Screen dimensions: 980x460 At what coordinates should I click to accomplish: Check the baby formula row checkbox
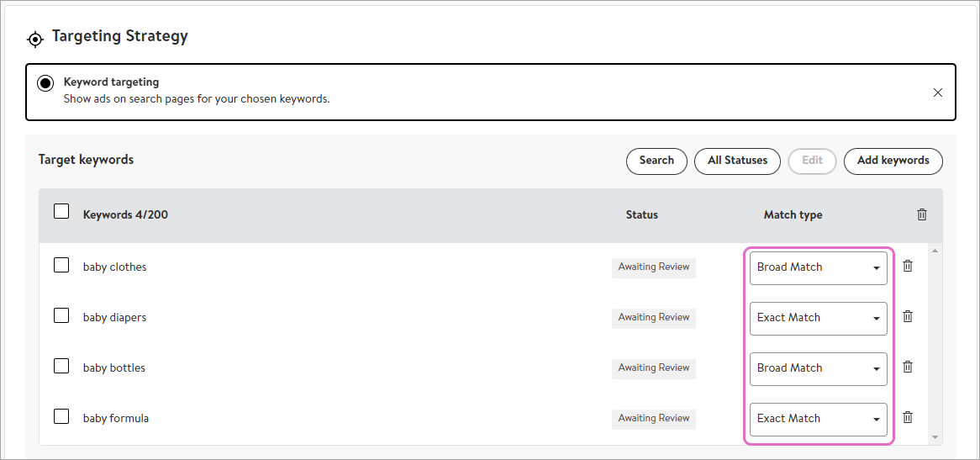click(61, 417)
